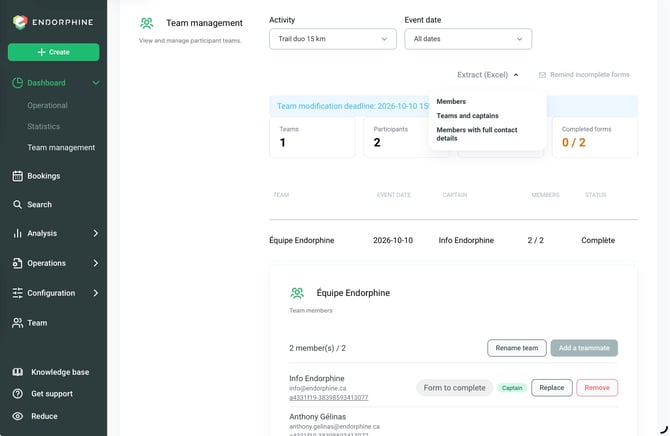Click the 2 / 2 members cell

(535, 240)
